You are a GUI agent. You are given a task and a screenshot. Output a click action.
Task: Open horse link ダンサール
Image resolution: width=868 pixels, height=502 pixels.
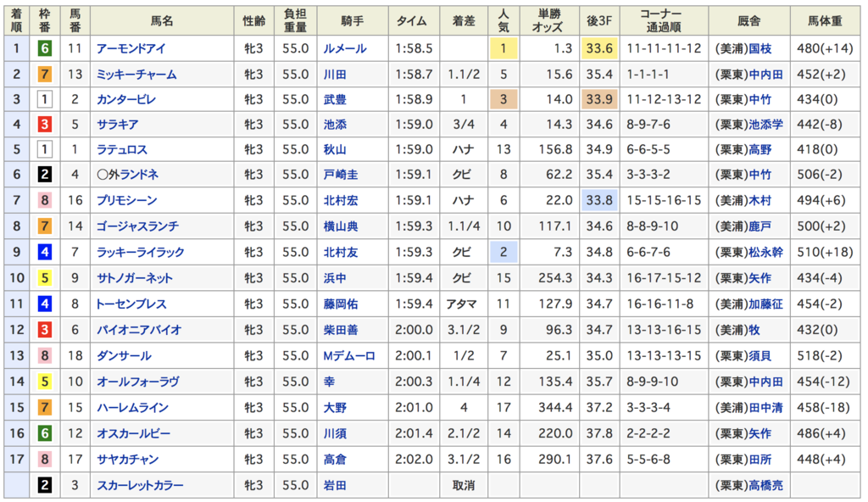pos(124,355)
